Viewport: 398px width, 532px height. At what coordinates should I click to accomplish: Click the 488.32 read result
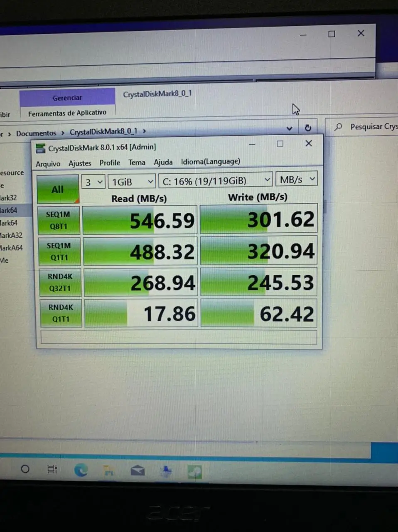140,251
